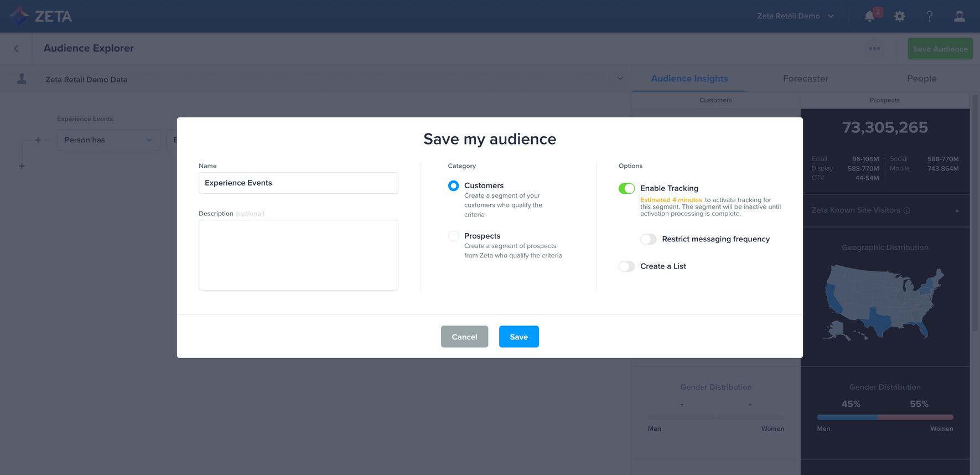Switch to the Forecaster tab

click(x=805, y=79)
